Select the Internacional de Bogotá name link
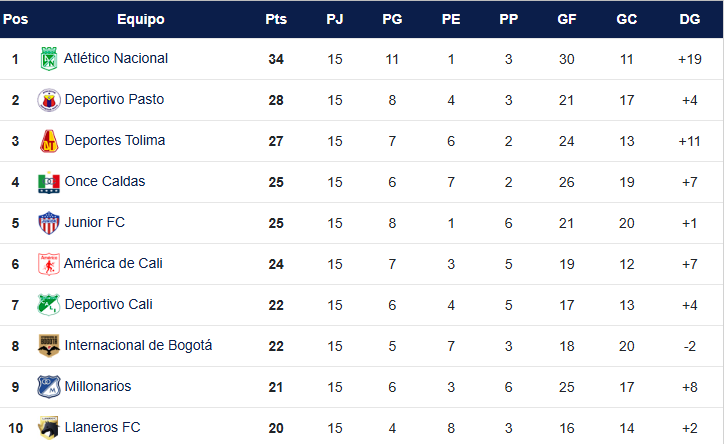Screen dimensions: 725x444 (138, 346)
